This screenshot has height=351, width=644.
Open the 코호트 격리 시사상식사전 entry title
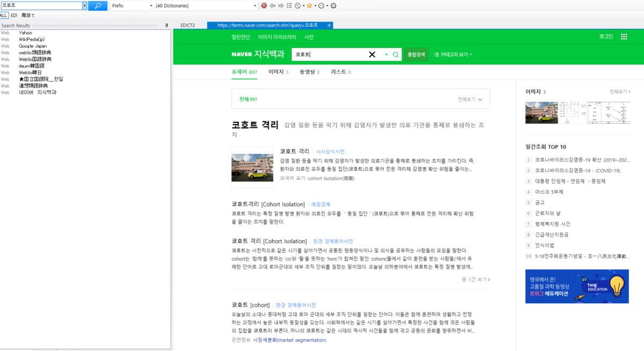pos(295,151)
